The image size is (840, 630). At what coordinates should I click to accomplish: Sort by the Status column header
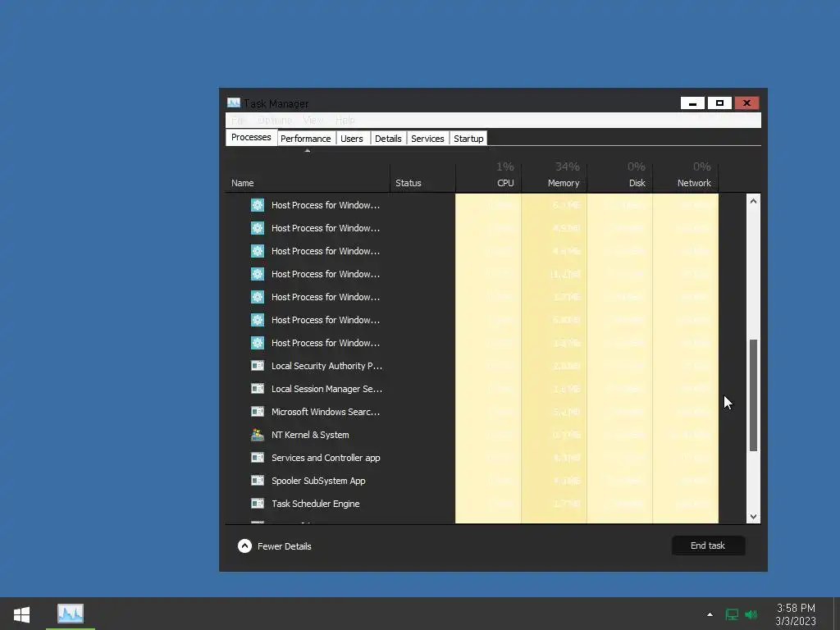click(x=422, y=177)
